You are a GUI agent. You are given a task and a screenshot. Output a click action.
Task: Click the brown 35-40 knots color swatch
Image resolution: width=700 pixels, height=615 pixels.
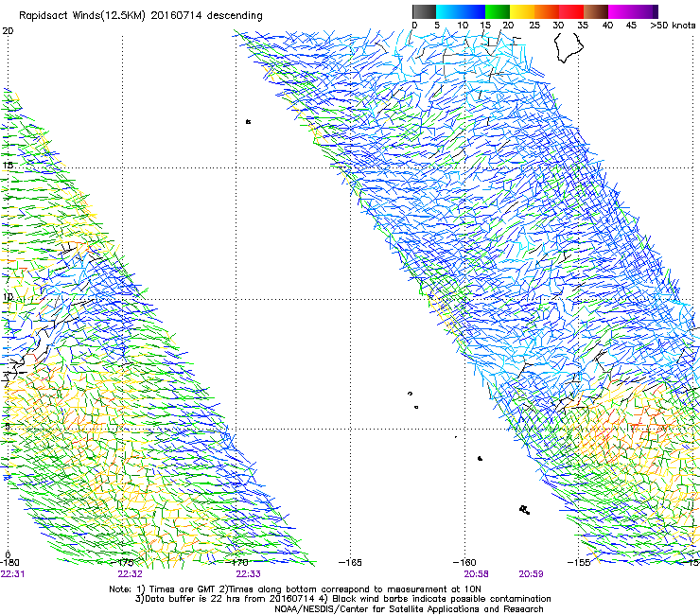(596, 11)
